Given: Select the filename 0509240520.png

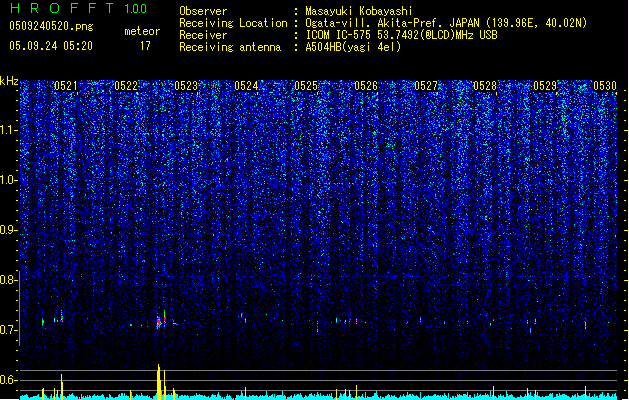Looking at the screenshot, I should [x=51, y=26].
